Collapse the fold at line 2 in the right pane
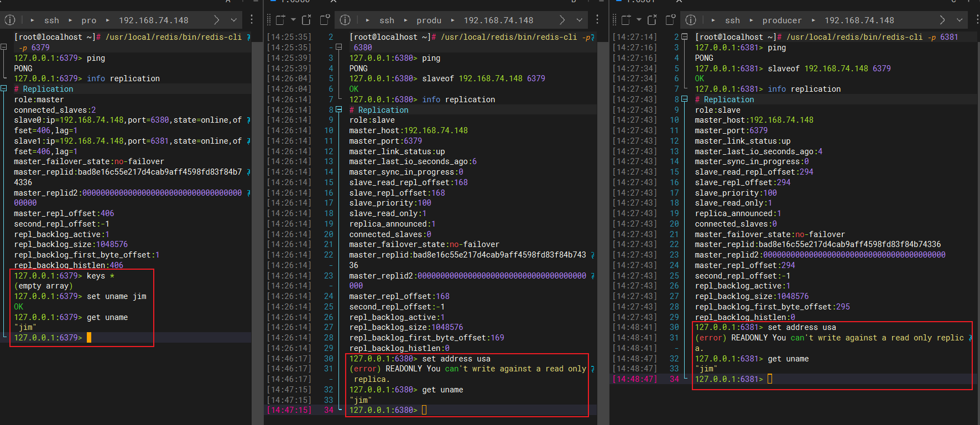980x425 pixels. (685, 37)
